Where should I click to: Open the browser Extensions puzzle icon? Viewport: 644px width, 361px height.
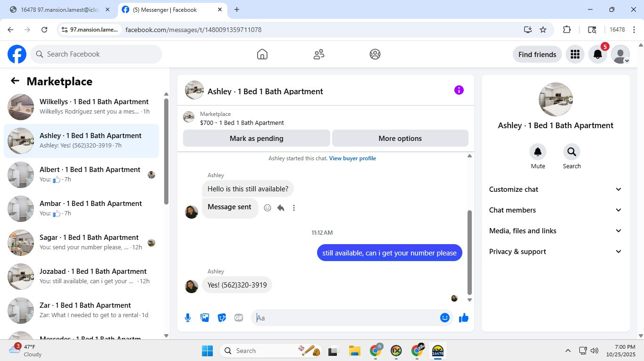pos(567,30)
